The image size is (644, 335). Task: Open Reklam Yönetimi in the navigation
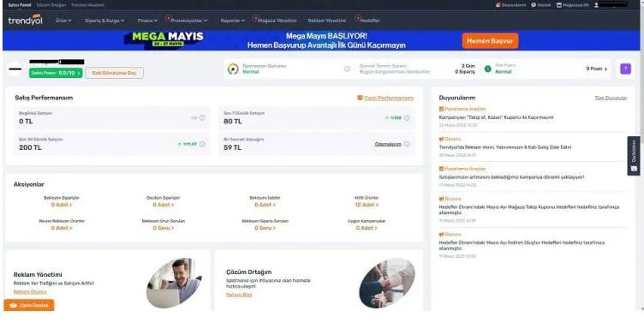coord(327,21)
